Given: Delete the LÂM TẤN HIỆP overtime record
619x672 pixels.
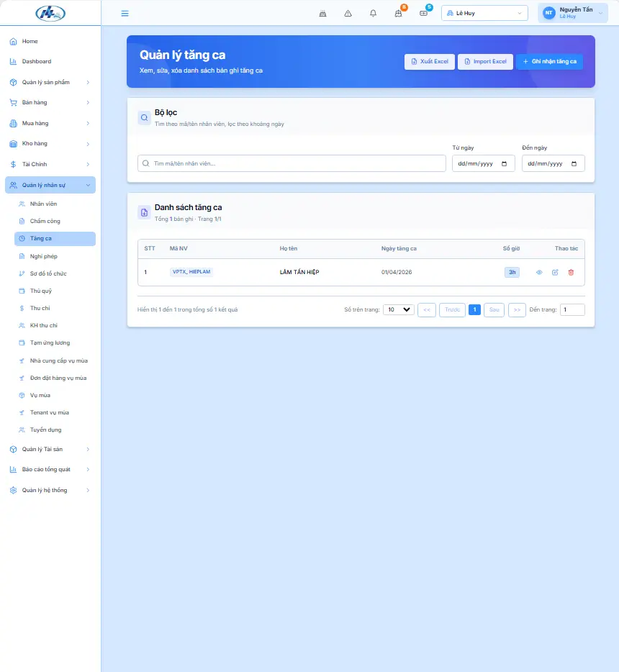Looking at the screenshot, I should 571,272.
